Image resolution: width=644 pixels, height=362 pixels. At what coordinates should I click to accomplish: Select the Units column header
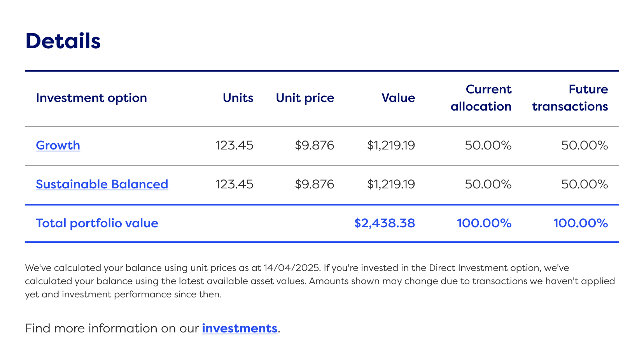point(238,98)
